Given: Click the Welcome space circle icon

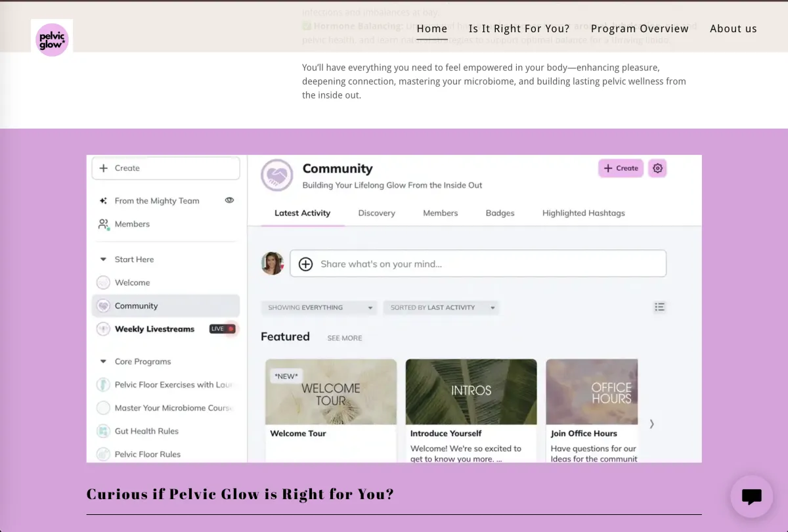Looking at the screenshot, I should click(x=103, y=282).
